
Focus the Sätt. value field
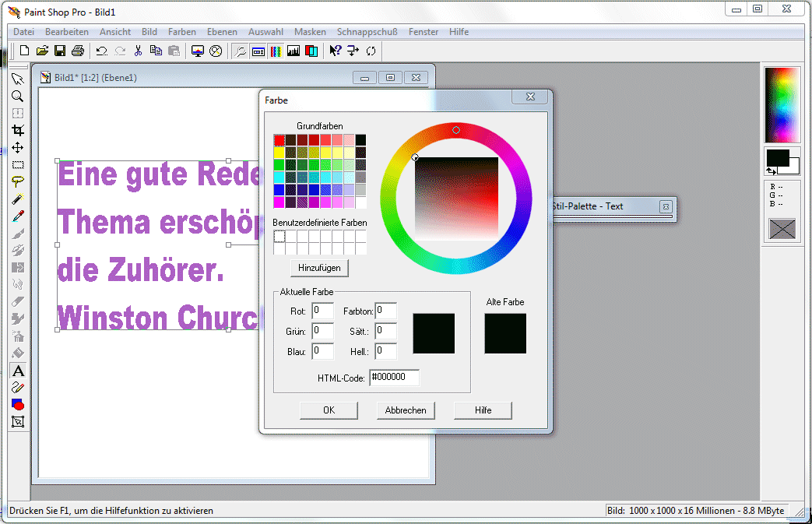tap(386, 331)
